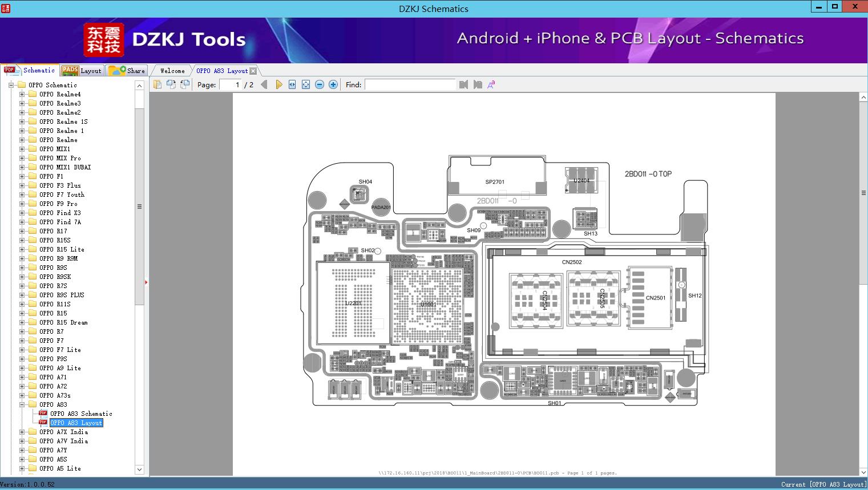868x490 pixels.
Task: Open the Welcome tab
Action: 172,71
